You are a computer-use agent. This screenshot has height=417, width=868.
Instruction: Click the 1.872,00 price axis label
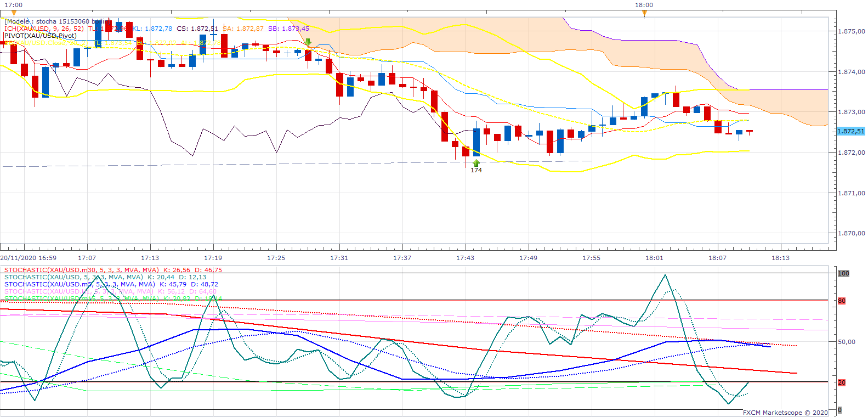pos(852,153)
